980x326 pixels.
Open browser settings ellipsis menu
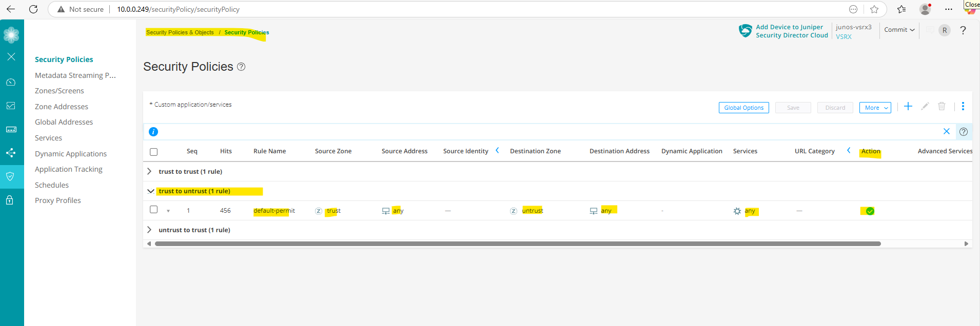pyautogui.click(x=949, y=9)
